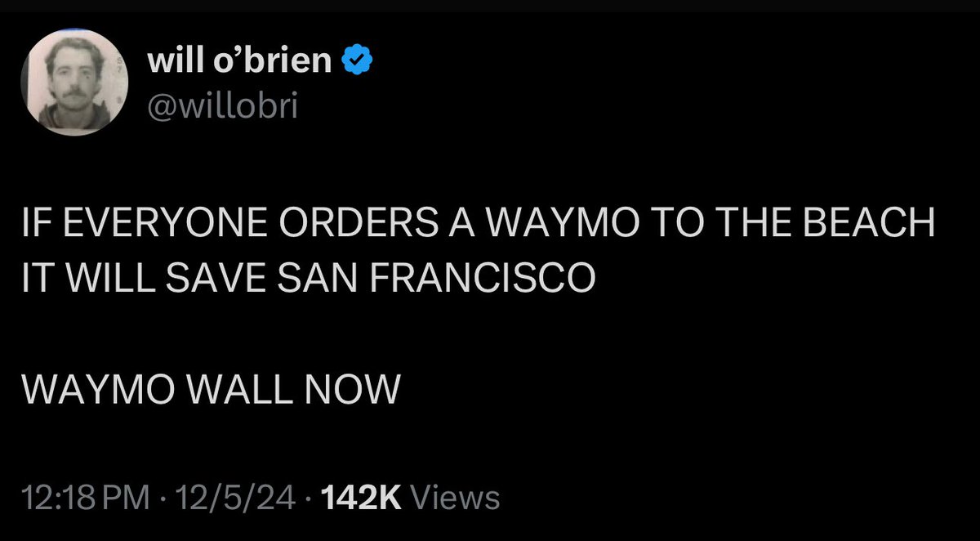Click the first name will in header
Image resolution: width=980 pixels, height=541 pixels.
[x=171, y=61]
